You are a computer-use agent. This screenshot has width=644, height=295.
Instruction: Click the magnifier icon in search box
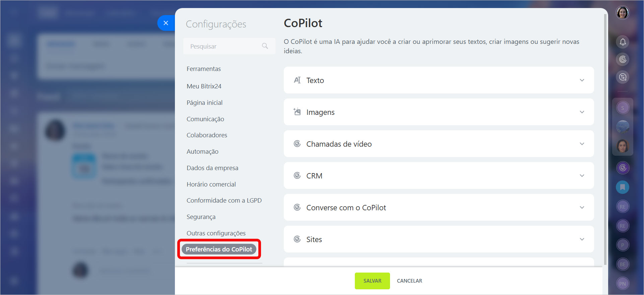[265, 46]
